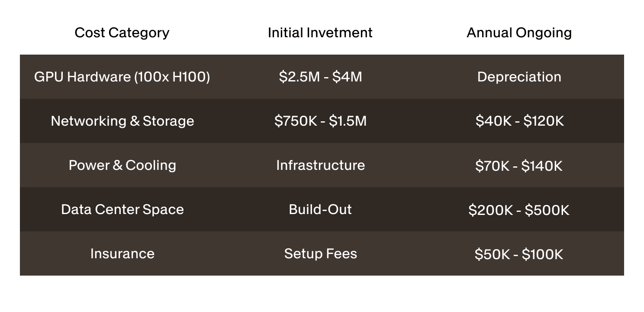Click the $40K - $120K value
The image size is (644, 312).
[519, 121]
